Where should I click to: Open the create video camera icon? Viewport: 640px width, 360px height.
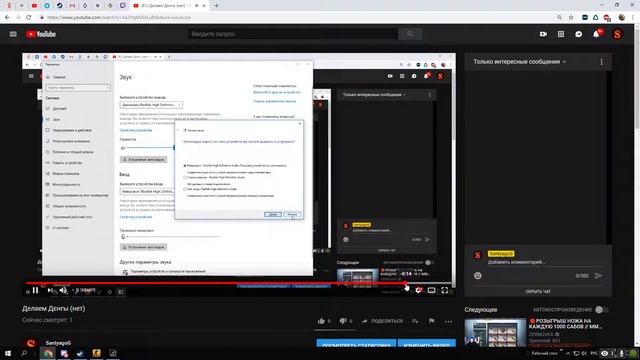click(x=543, y=34)
